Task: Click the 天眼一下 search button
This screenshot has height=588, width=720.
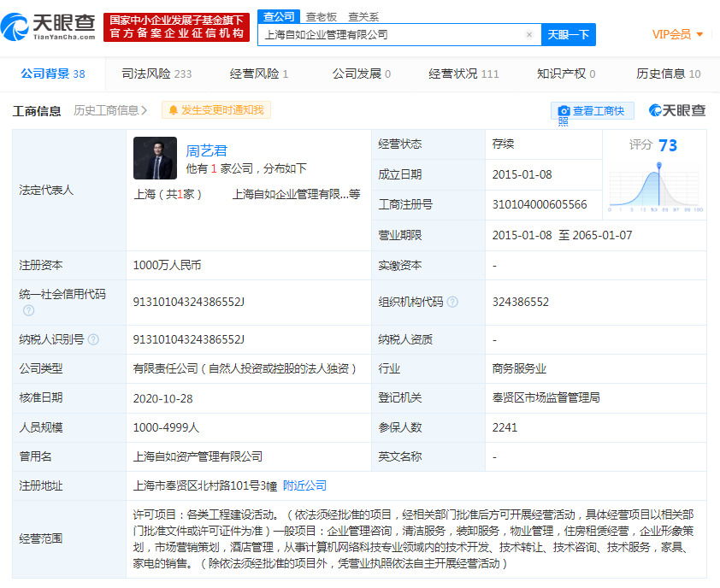Action: 569,34
